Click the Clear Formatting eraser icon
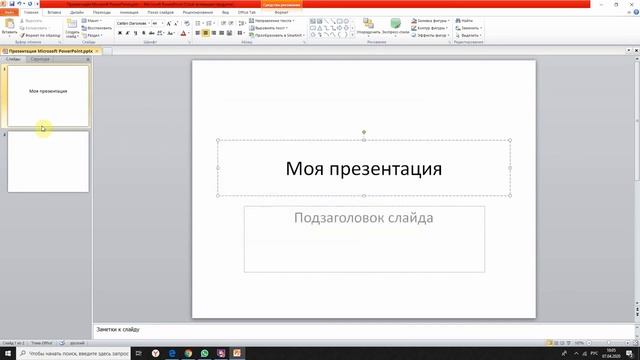 coord(187,24)
